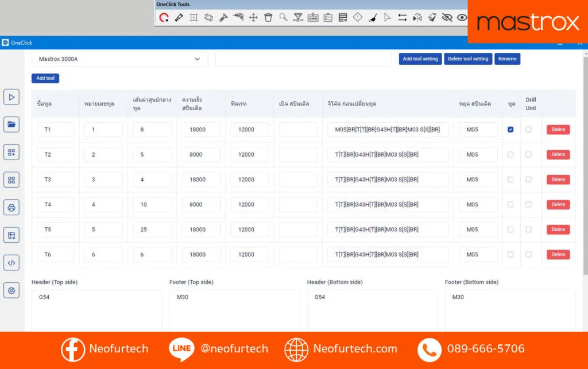Click the red OneClick logo toolbar icon

pos(164,18)
